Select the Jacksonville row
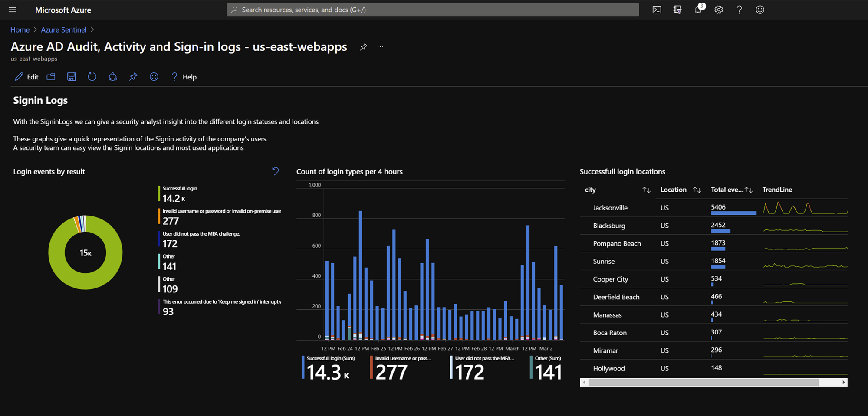Image resolution: width=868 pixels, height=416 pixels. tap(713, 208)
